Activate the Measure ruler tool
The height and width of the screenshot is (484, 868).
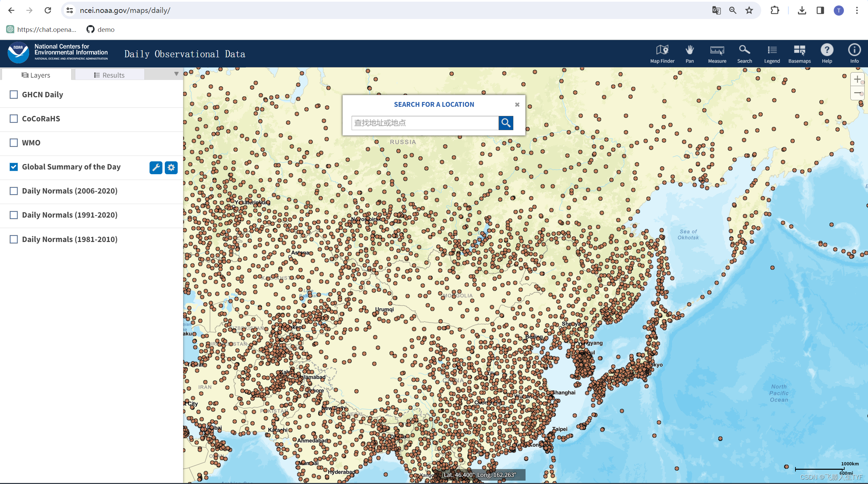click(x=717, y=54)
